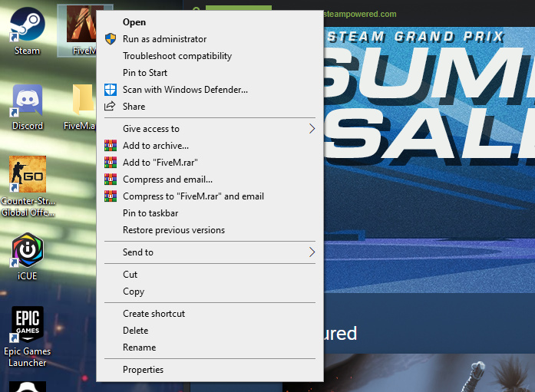The image size is (535, 392).
Task: Expand the Send to submenu arrow
Action: pyautogui.click(x=312, y=252)
